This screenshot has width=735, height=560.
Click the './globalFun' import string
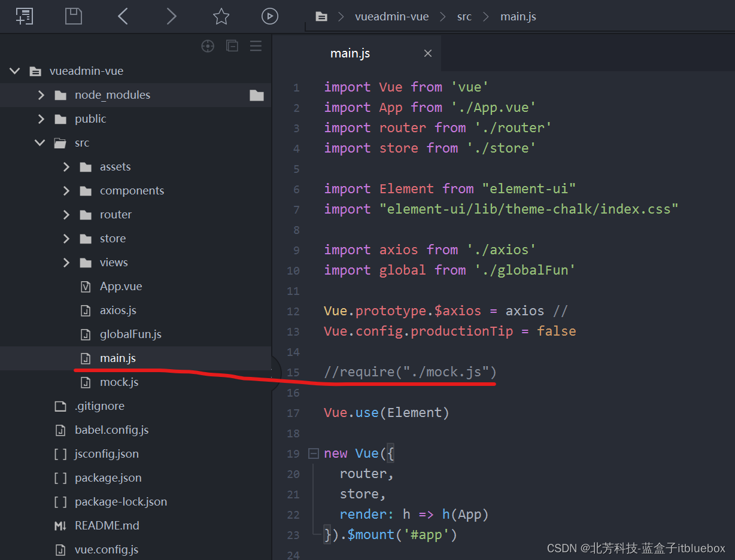click(525, 270)
